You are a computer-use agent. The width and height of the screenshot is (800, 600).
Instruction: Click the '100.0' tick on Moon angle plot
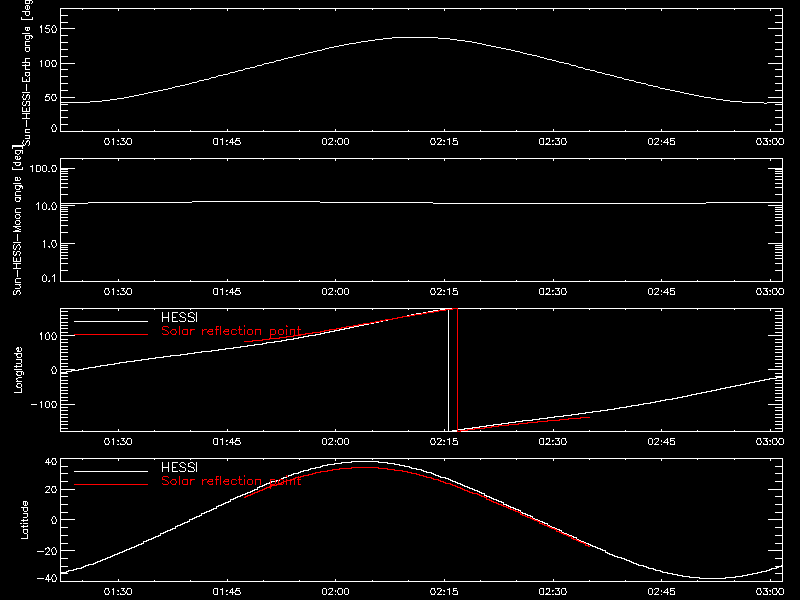(x=43, y=168)
